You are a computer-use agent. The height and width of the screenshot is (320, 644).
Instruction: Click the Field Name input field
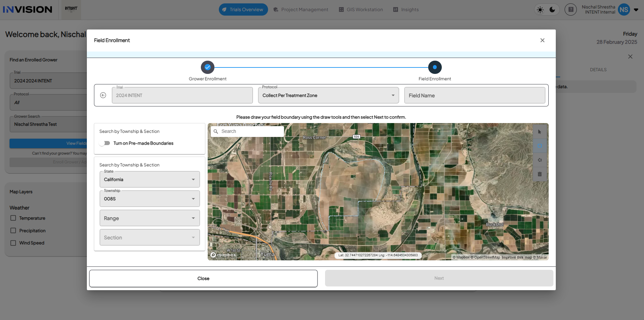(x=475, y=95)
